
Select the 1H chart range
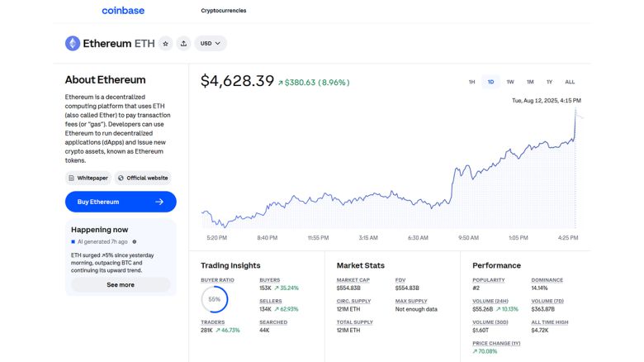coord(471,82)
